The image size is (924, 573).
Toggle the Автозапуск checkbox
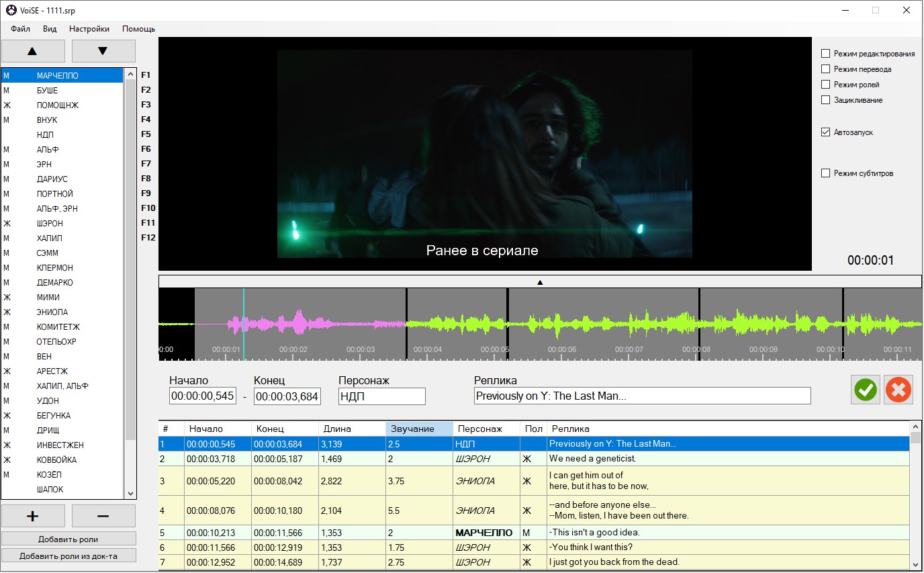point(826,132)
